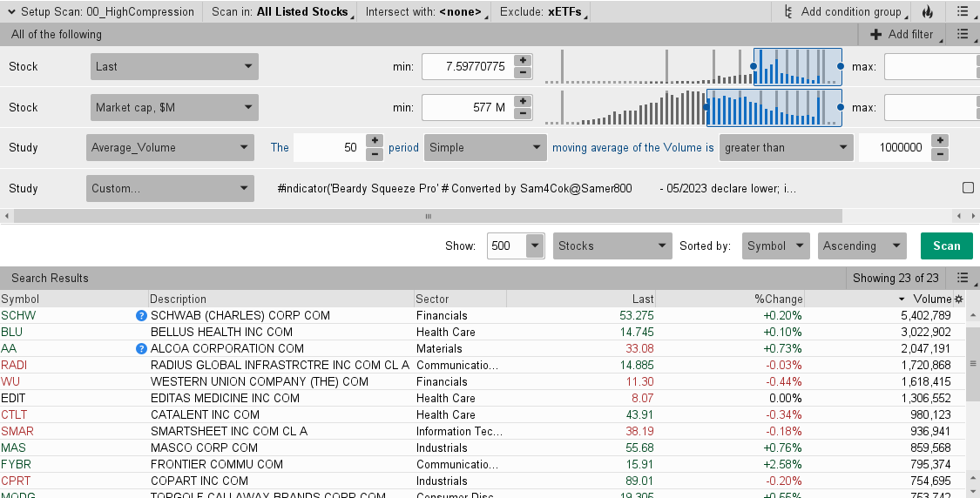Click the right handle of Market cap slider

841,107
